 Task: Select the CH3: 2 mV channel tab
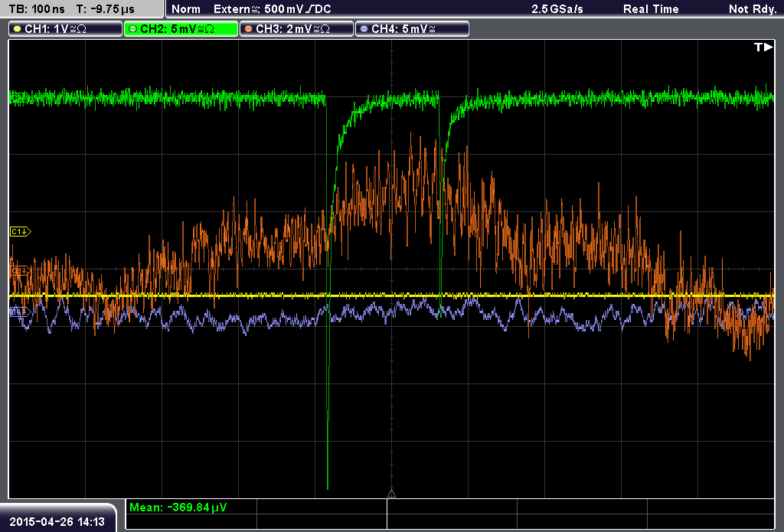coord(296,29)
